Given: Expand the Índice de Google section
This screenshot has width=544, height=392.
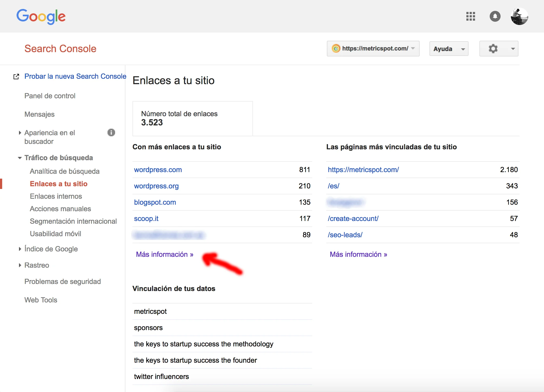Looking at the screenshot, I should point(20,249).
